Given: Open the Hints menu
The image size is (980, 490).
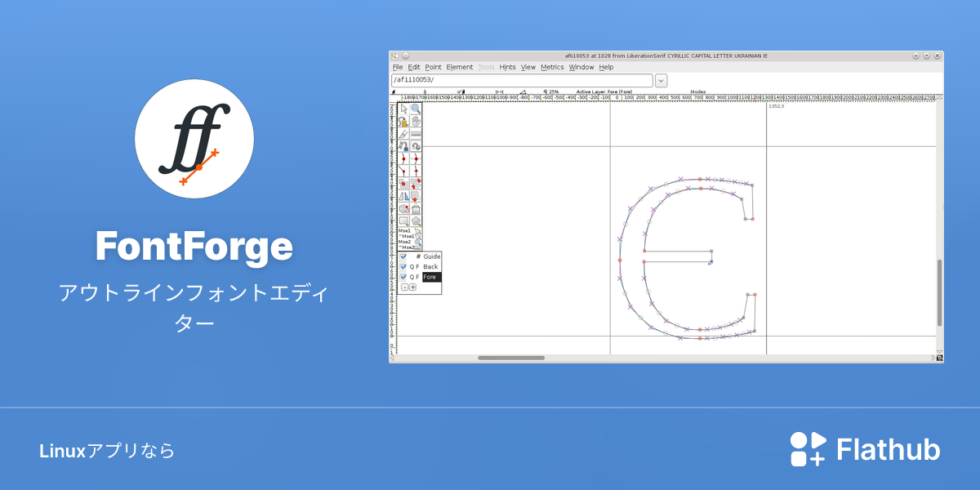Looking at the screenshot, I should pos(507,67).
